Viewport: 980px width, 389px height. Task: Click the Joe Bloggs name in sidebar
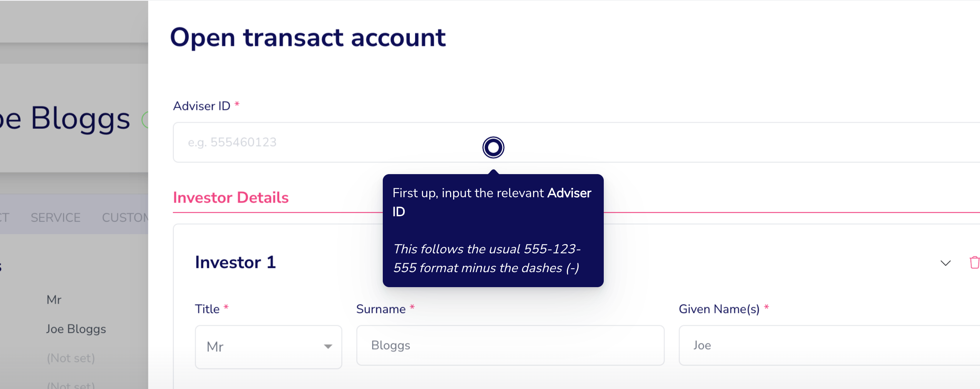tap(76, 329)
